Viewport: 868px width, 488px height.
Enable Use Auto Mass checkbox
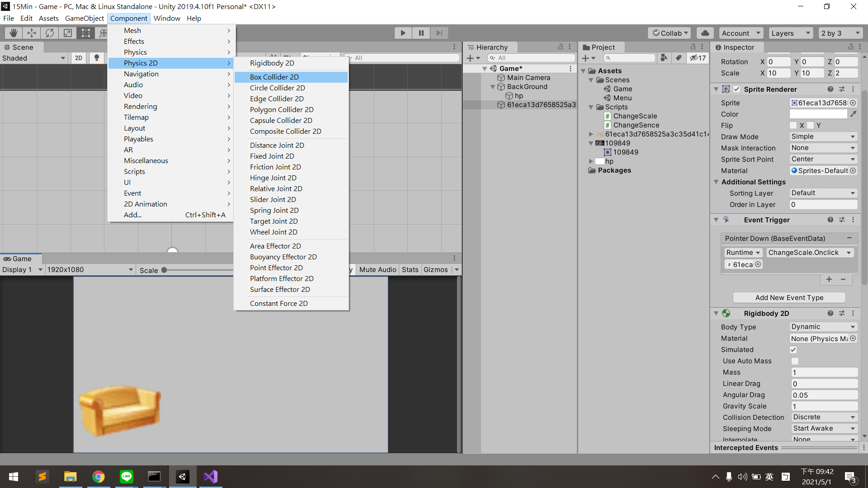[795, 361]
